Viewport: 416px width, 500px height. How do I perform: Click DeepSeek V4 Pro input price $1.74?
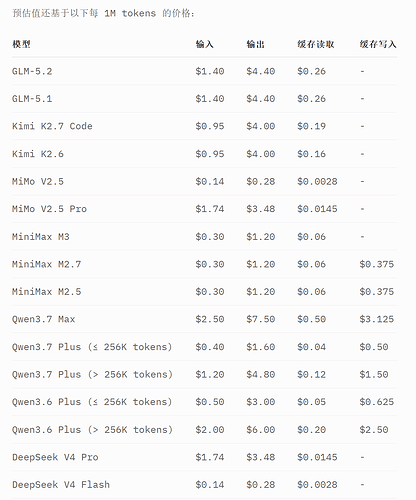point(210,457)
